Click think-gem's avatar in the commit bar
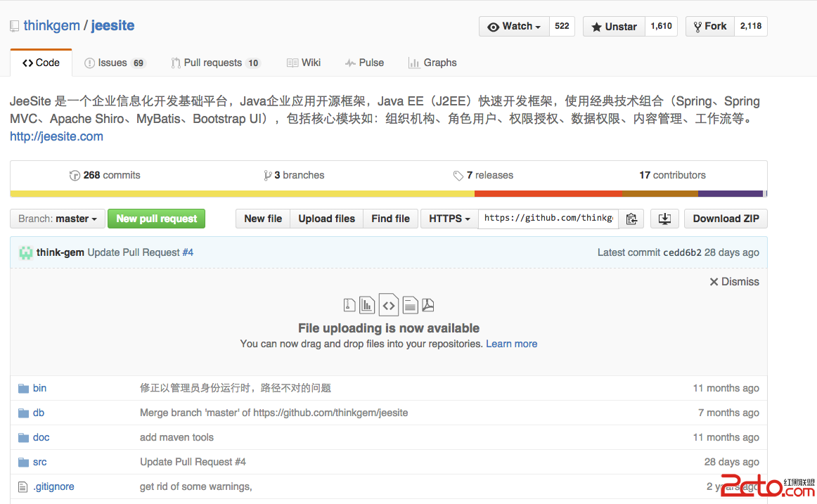Image resolution: width=817 pixels, height=504 pixels. coord(25,252)
